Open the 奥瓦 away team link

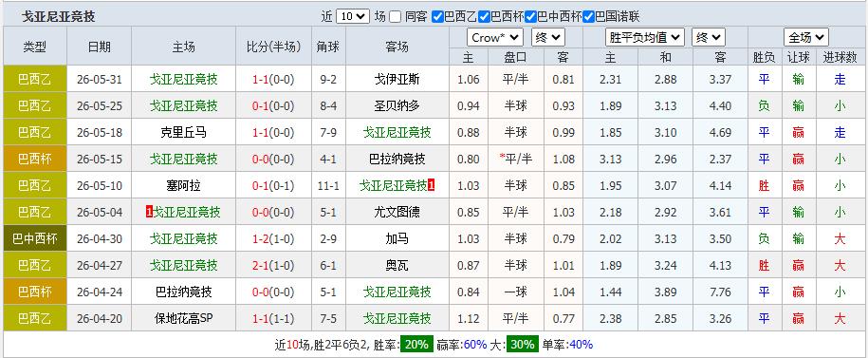click(397, 266)
